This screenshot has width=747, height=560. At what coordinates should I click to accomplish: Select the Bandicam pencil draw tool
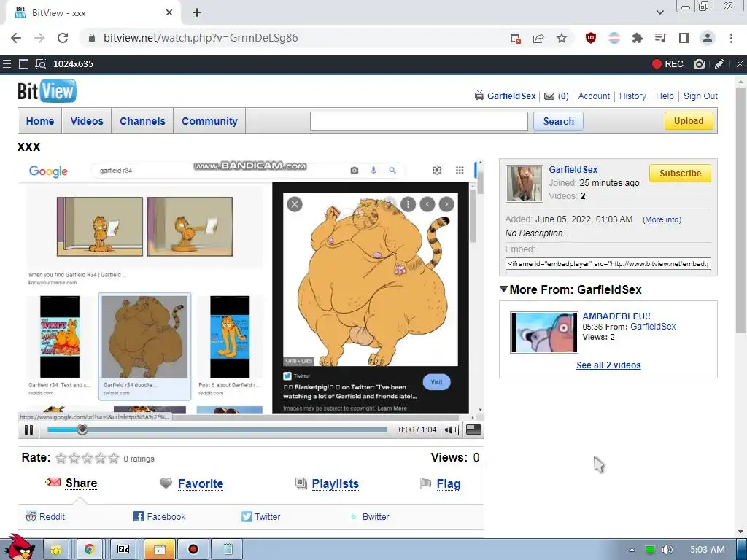[719, 64]
